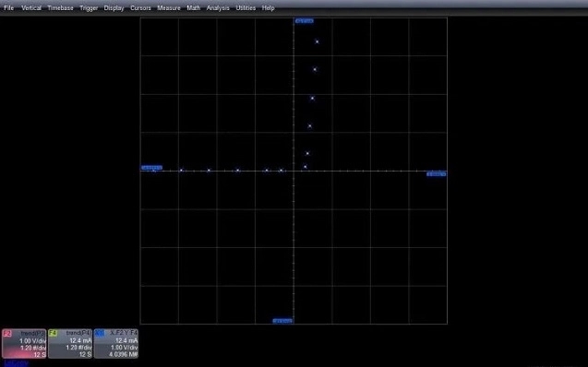
Task: Click the LeCroy logo in bottom-left corner
Action: click(16, 363)
